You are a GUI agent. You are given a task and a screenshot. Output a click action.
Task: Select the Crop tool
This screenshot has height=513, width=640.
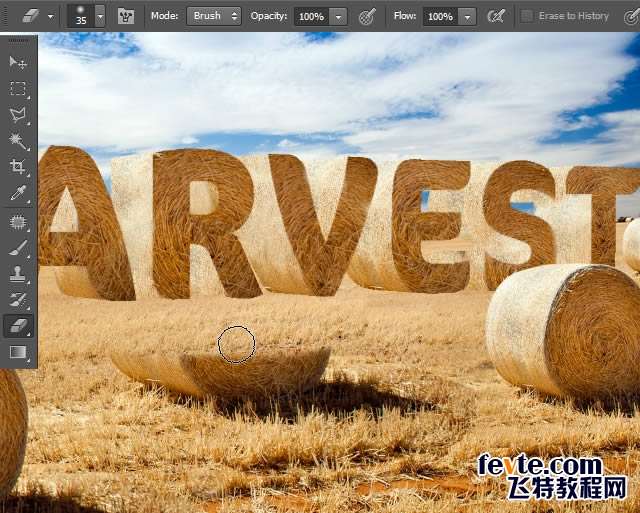18,167
